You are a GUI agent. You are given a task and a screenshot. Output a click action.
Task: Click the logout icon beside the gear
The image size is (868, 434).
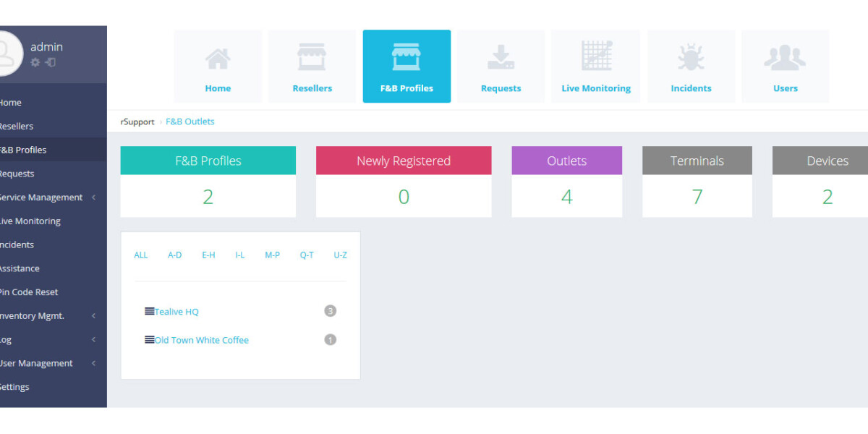pos(50,63)
